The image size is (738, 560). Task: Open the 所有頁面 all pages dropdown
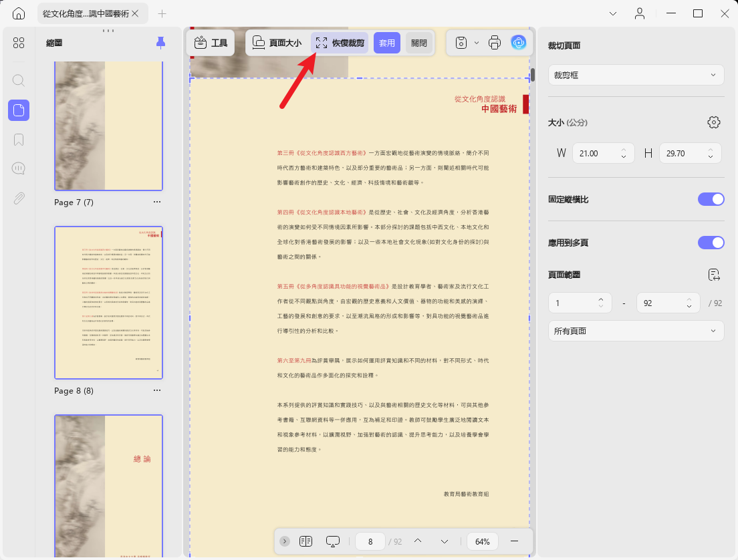tap(636, 331)
